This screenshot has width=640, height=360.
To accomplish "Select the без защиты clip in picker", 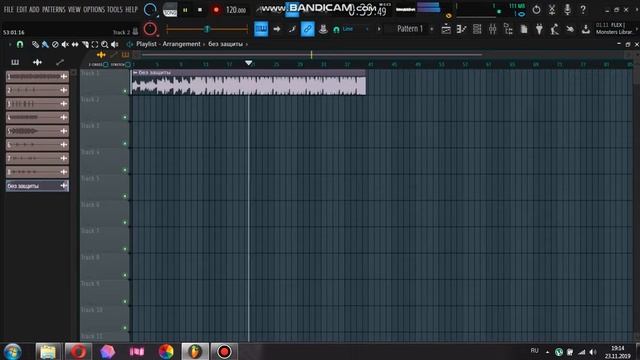I will tap(37, 186).
